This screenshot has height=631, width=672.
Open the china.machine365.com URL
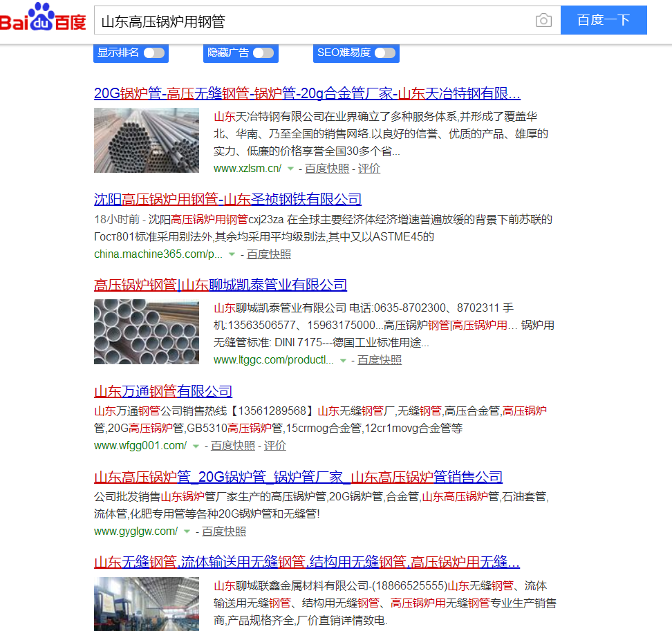click(158, 254)
